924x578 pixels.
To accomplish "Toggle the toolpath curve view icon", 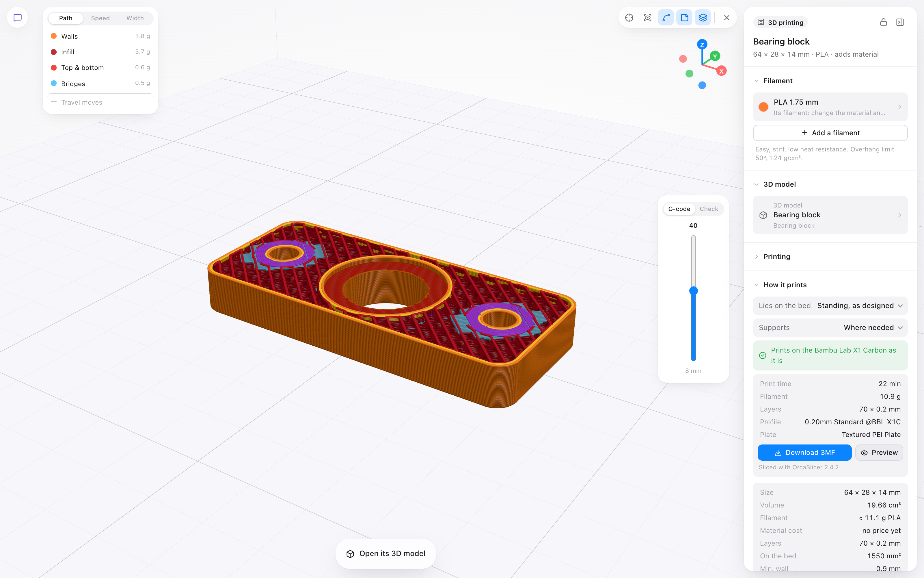I will [x=666, y=18].
